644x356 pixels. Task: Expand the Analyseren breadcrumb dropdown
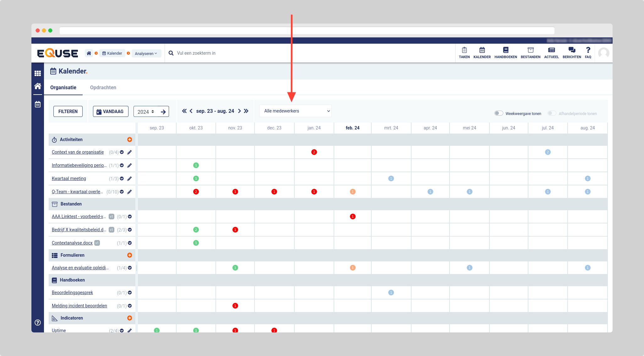[146, 53]
